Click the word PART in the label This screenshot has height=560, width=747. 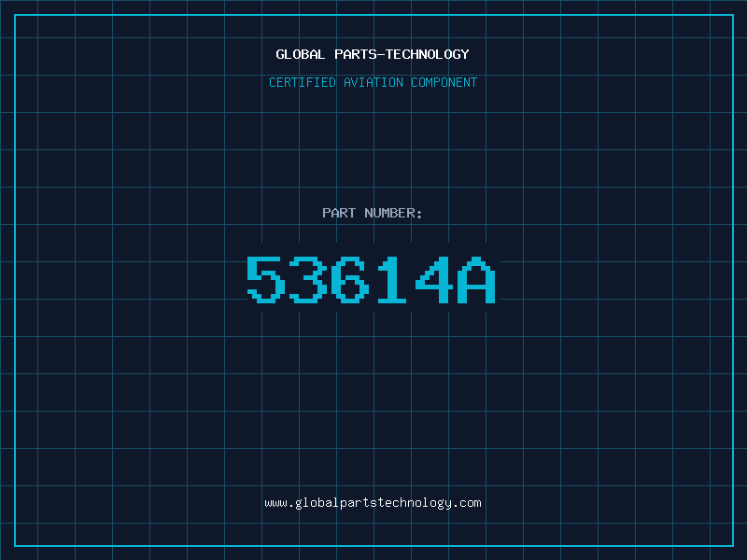coord(339,213)
